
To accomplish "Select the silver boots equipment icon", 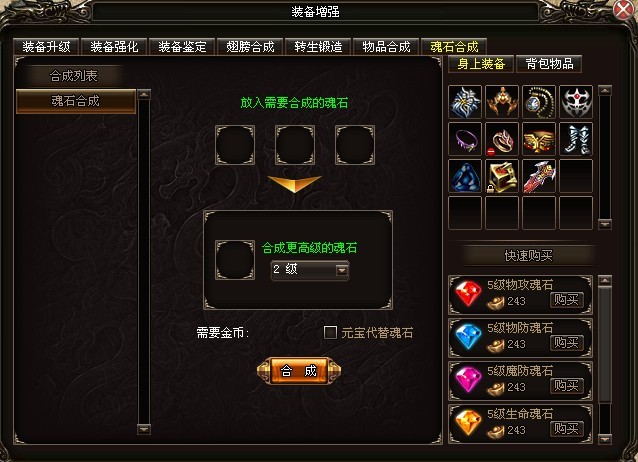I will pos(576,139).
